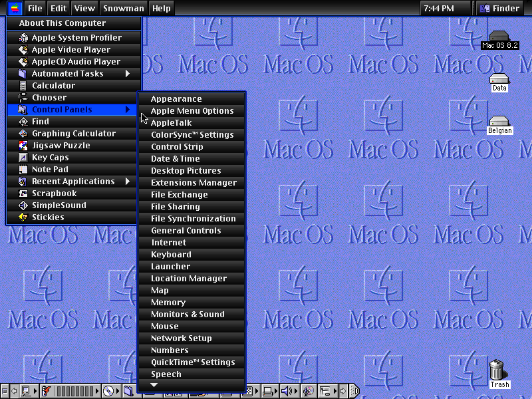Select Apple Menu Options
The image size is (532, 399).
click(192, 110)
